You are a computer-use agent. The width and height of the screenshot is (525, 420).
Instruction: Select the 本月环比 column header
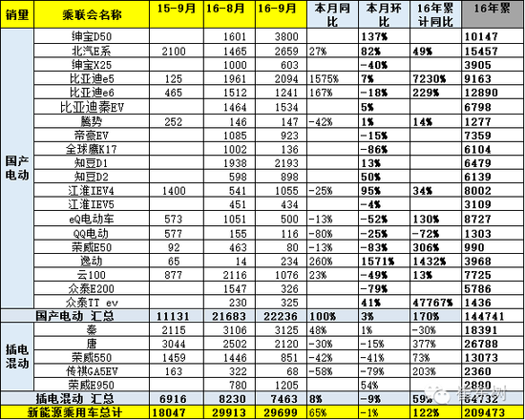384,14
